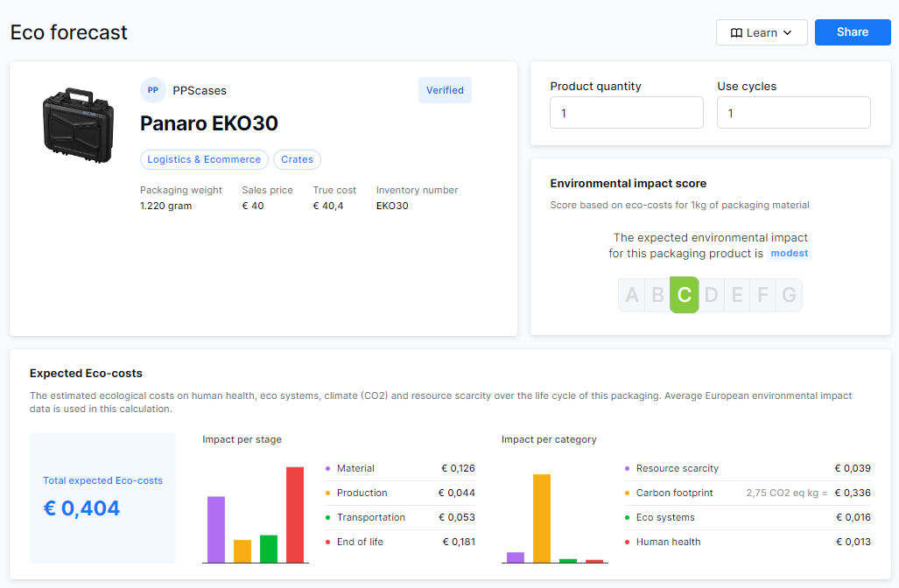Click the green Transportation bar in stage chart
Image resolution: width=899 pixels, height=588 pixels.
click(269, 549)
